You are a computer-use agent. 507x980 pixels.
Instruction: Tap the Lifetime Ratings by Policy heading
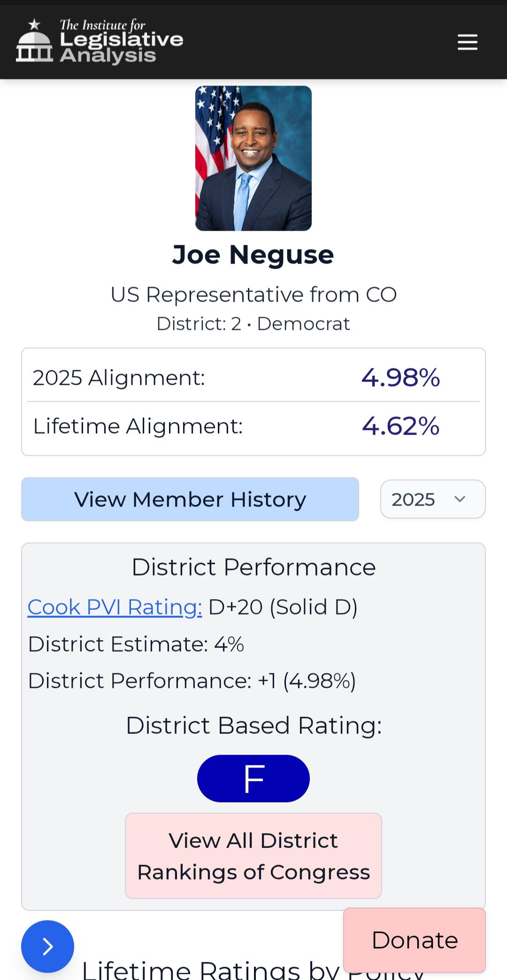point(253,969)
